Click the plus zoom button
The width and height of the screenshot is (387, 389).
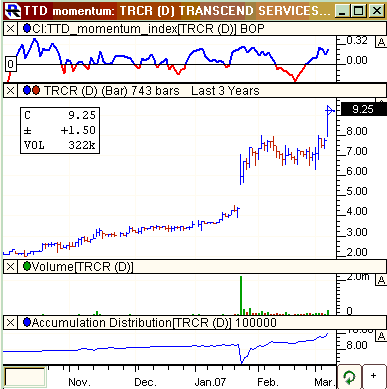click(x=374, y=376)
